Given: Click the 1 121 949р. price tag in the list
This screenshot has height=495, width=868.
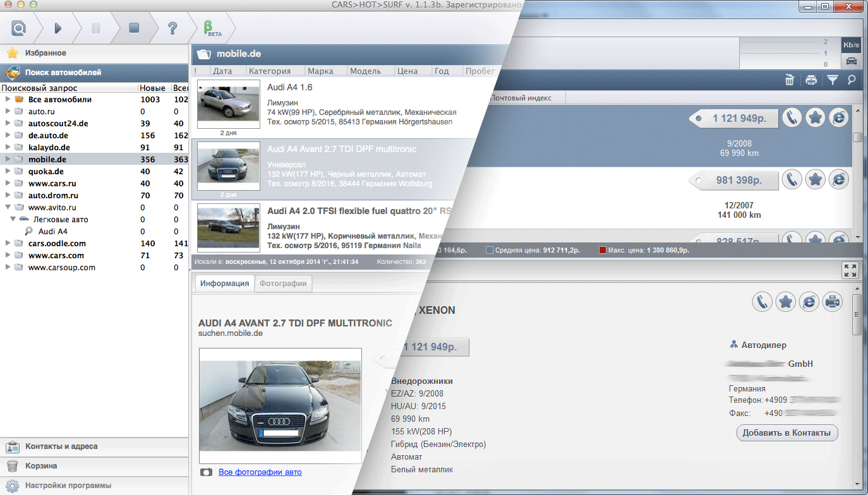Looking at the screenshot, I should [x=735, y=118].
